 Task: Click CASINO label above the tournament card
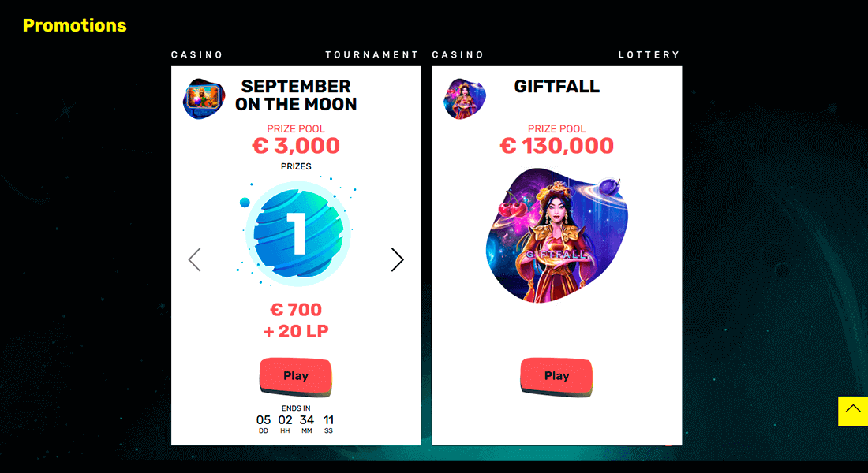[196, 54]
